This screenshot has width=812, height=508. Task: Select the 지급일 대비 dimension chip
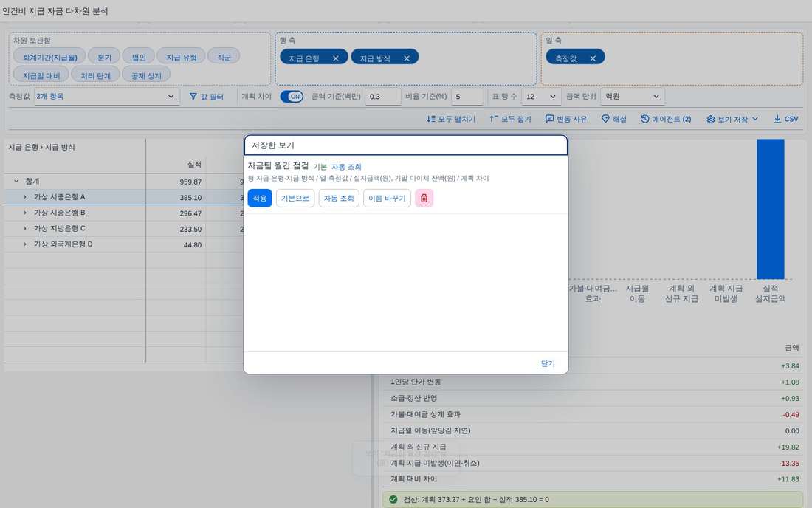click(x=41, y=75)
